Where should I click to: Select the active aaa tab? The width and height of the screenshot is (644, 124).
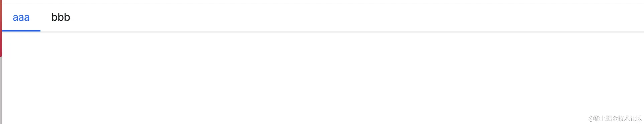pyautogui.click(x=21, y=17)
